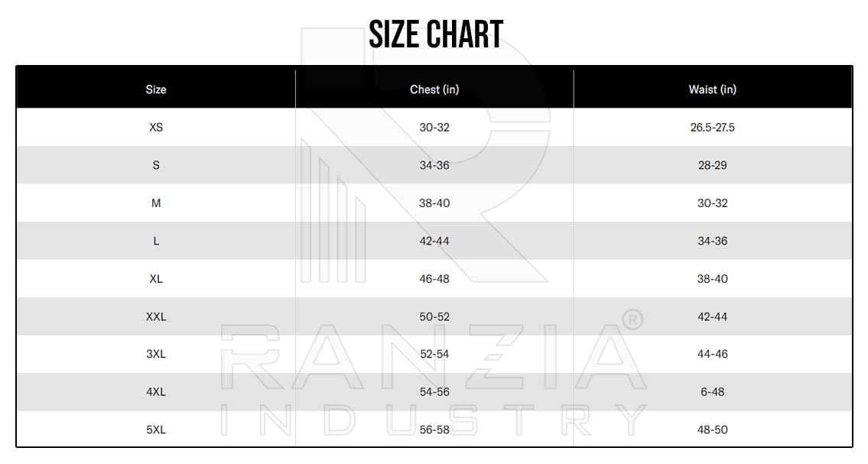Click waist value 6-48

tap(713, 392)
